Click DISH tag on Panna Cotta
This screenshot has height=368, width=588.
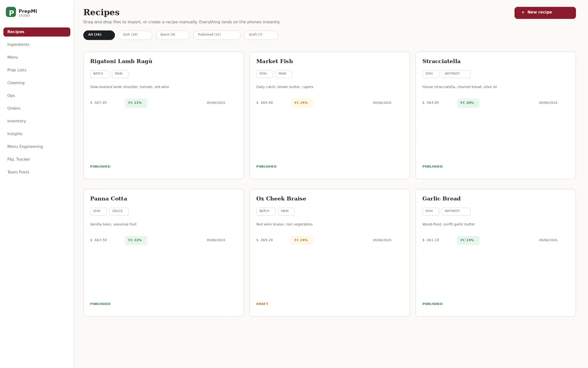98,211
